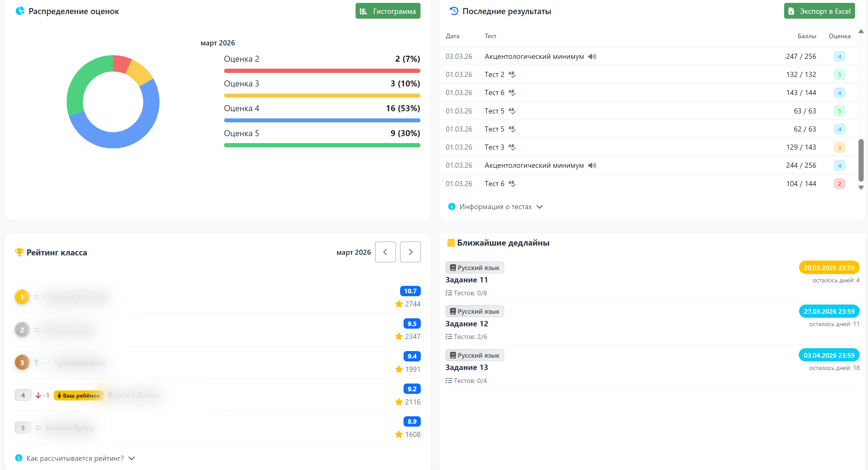868x470 pixels.
Task: Click the bronze third place medal
Action: click(x=22, y=363)
